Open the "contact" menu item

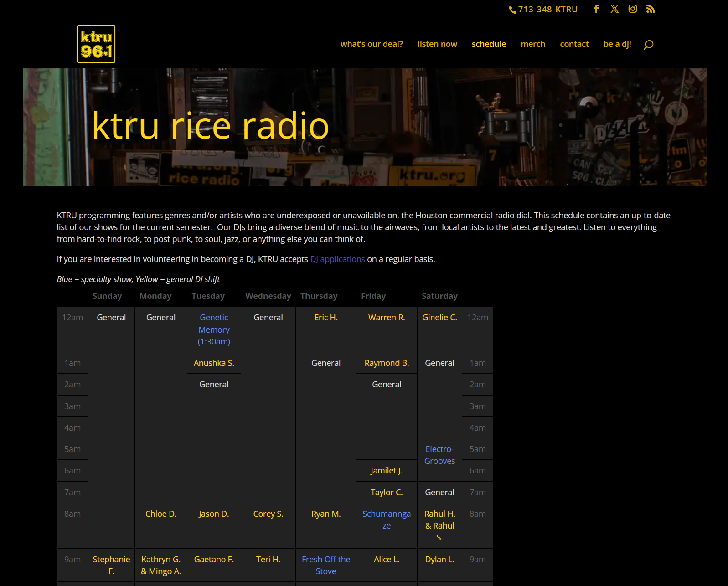tap(574, 44)
